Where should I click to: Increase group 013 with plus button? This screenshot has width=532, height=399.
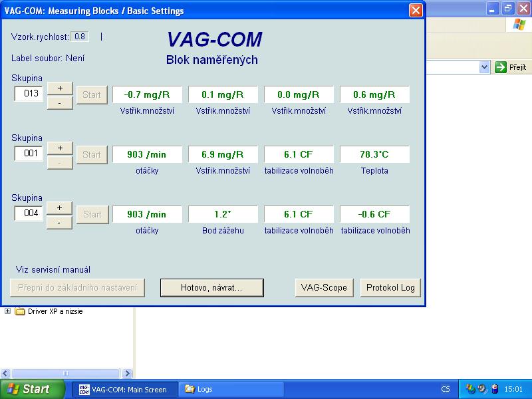pyautogui.click(x=60, y=88)
